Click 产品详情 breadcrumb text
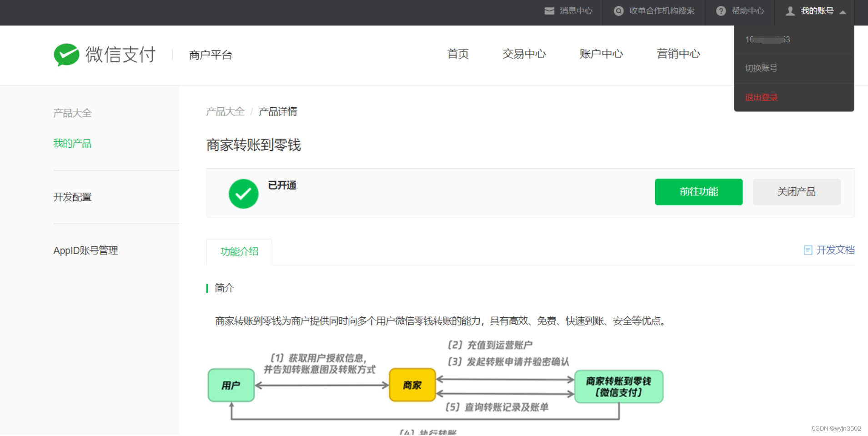The width and height of the screenshot is (868, 436). tap(277, 111)
